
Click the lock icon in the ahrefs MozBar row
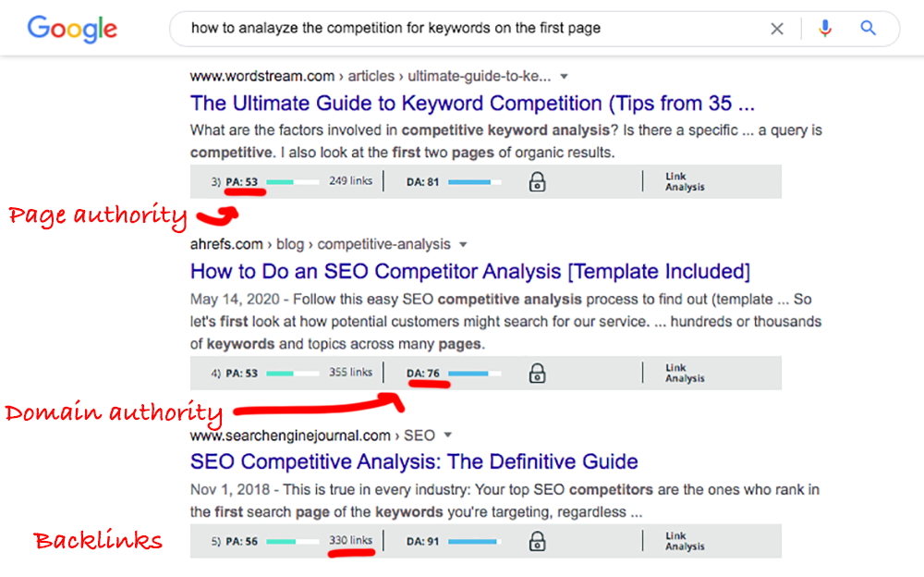tap(537, 373)
